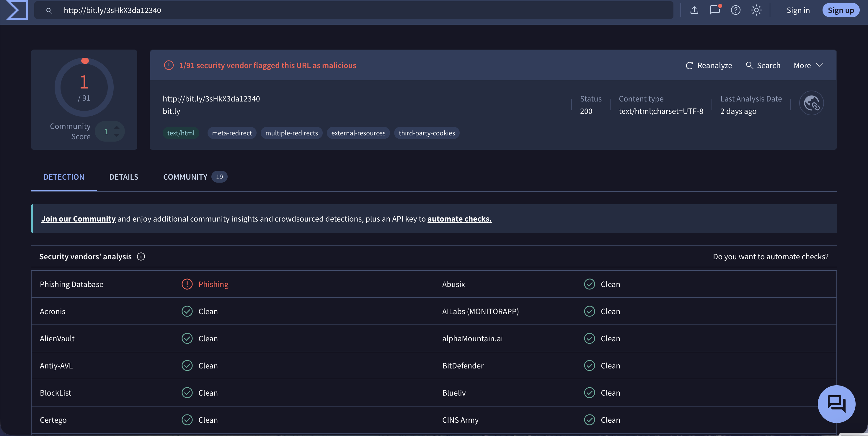Image resolution: width=868 pixels, height=436 pixels.
Task: Click the VirusTotal logo icon
Action: tap(17, 10)
